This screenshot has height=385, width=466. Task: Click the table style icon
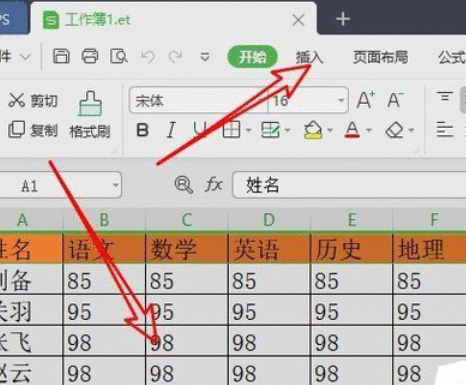click(x=270, y=130)
